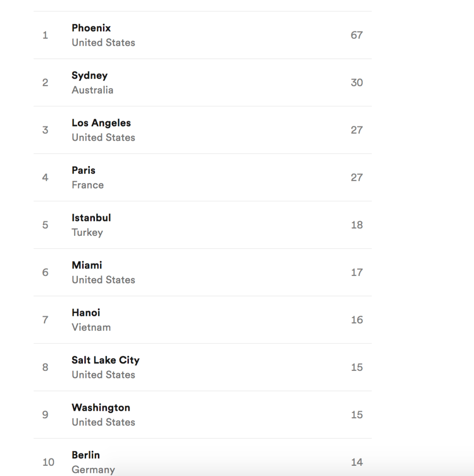The height and width of the screenshot is (476, 474).
Task: Open the Washington city entry
Action: 101,408
